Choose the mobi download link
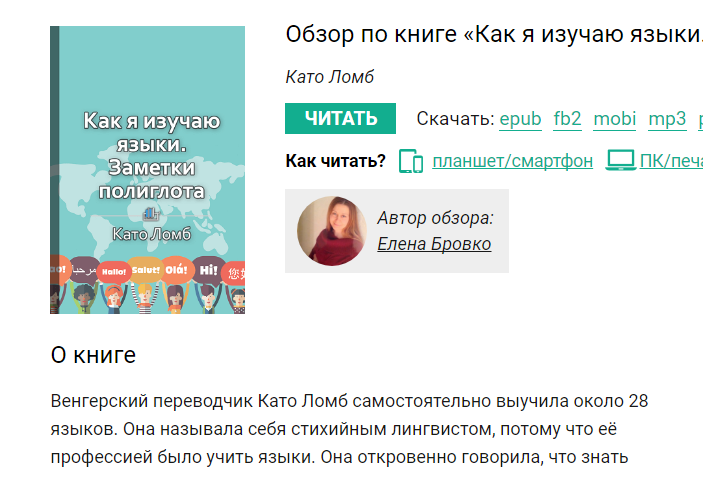This screenshot has width=703, height=481. (615, 119)
